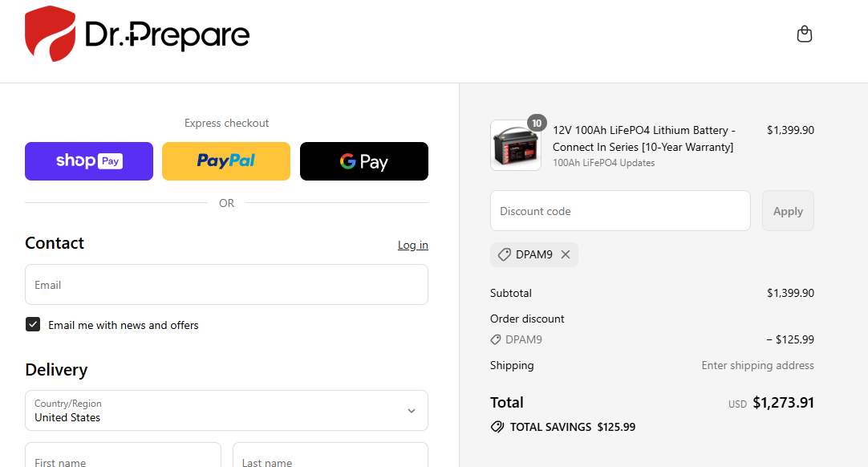The width and height of the screenshot is (868, 467).
Task: Open the battery product thumbnail
Action: (x=515, y=146)
